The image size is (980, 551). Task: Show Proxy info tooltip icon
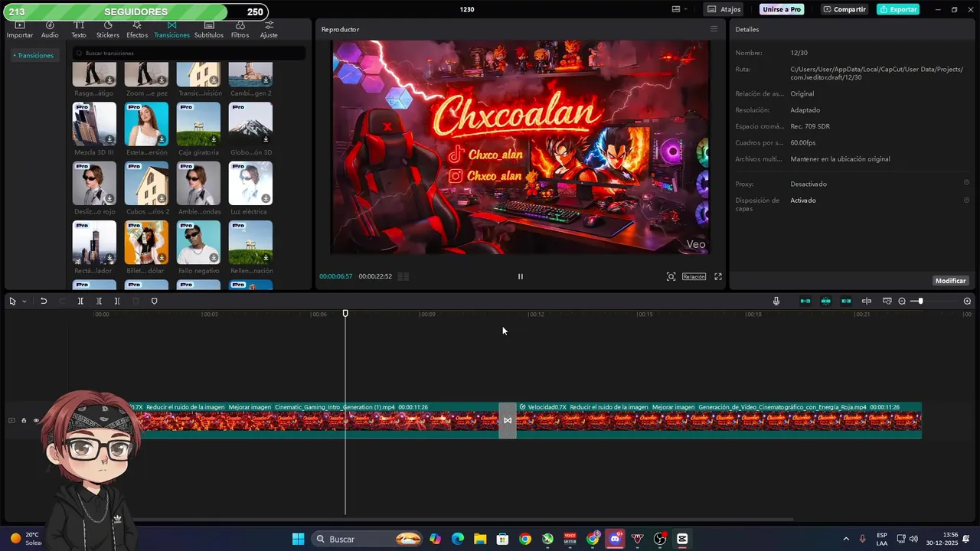click(966, 183)
